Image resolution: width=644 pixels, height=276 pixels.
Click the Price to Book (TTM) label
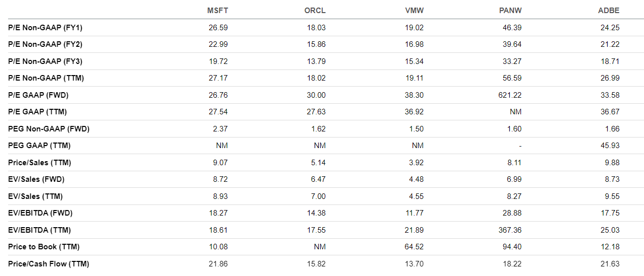(44, 247)
